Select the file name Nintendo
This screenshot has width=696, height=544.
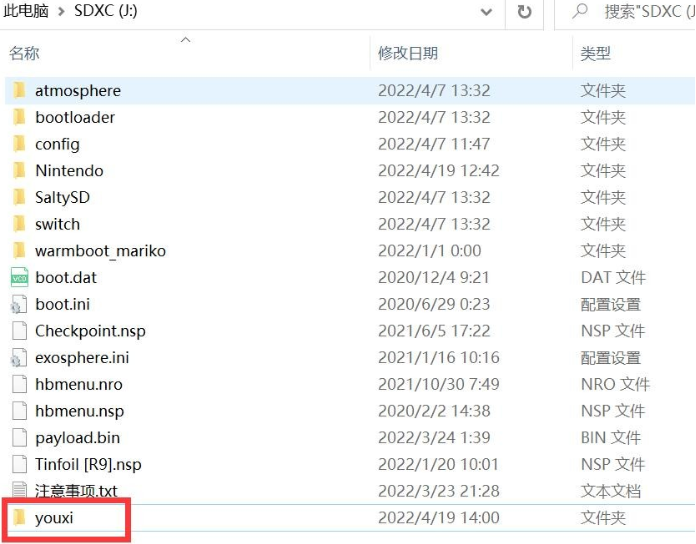coord(69,170)
